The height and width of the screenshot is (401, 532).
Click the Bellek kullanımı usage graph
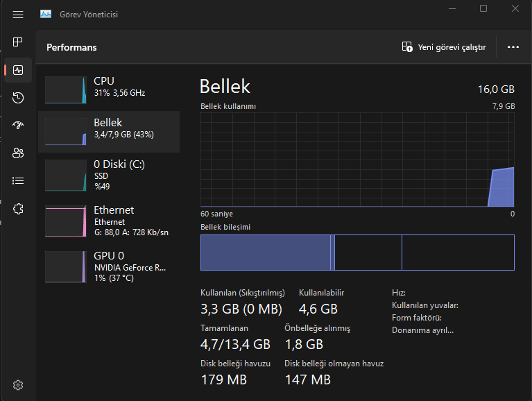point(357,160)
